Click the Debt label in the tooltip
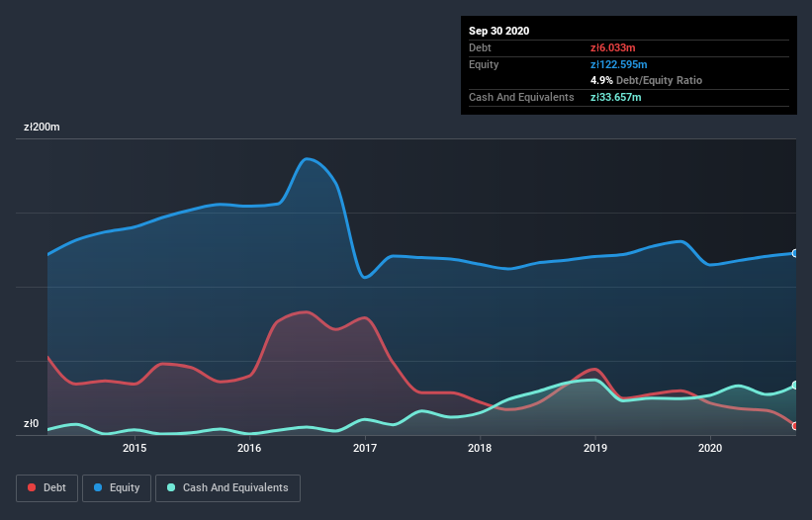 [x=480, y=47]
